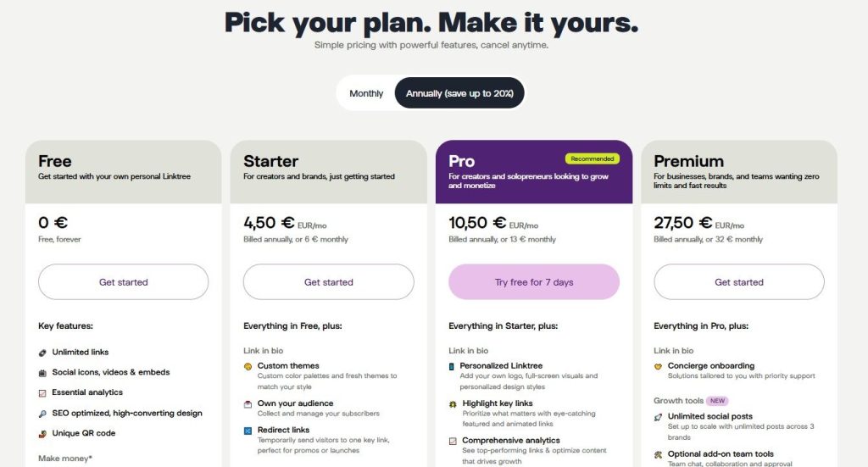Click the Own your audience icon
The image size is (868, 467).
coord(248,403)
